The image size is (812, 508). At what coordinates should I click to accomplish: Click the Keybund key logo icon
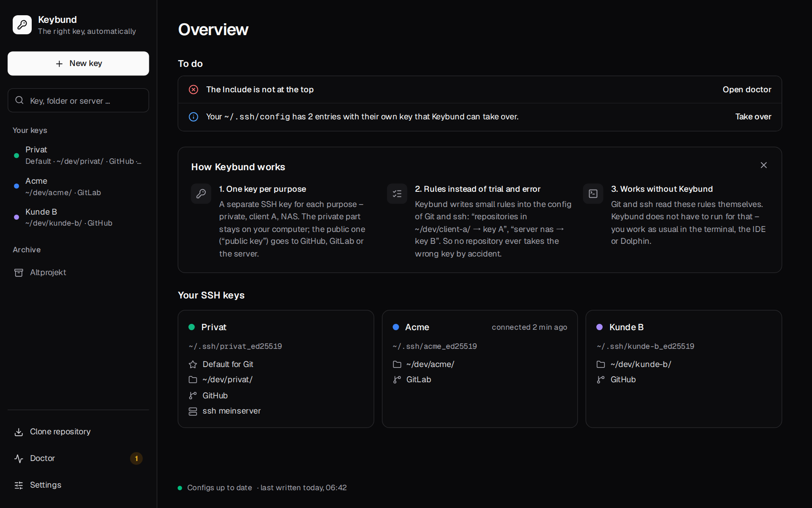coord(22,25)
